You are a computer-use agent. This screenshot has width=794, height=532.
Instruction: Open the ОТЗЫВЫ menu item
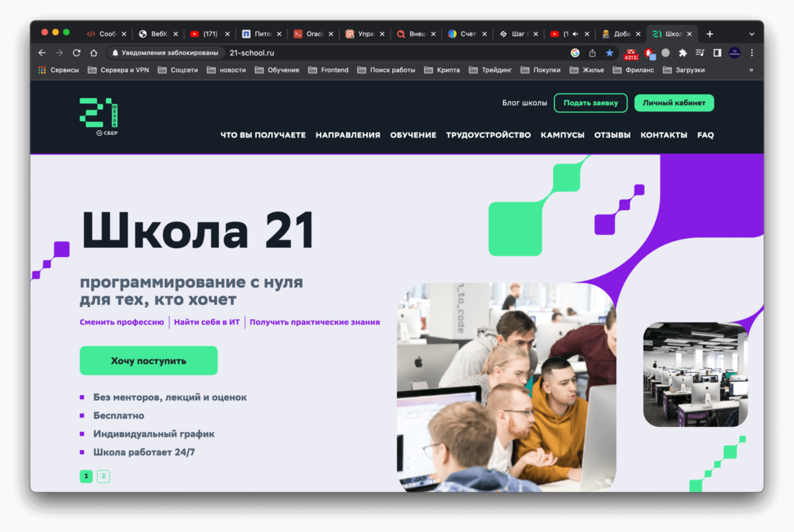[612, 135]
